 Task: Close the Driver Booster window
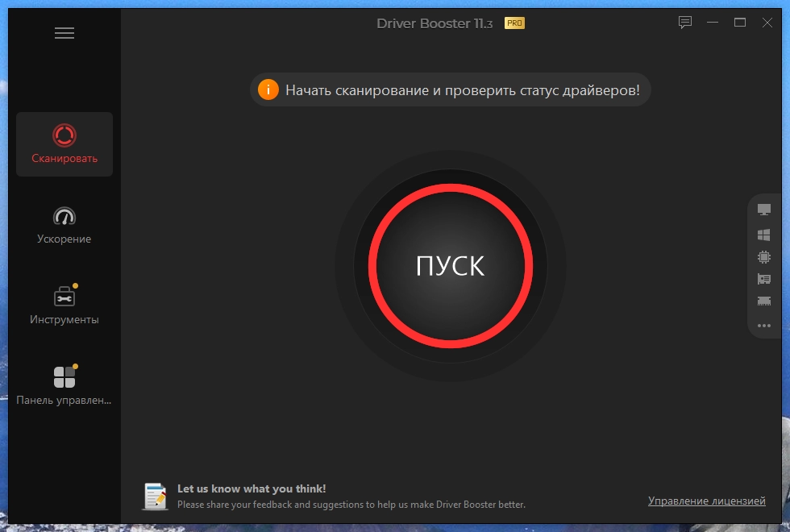pos(767,23)
